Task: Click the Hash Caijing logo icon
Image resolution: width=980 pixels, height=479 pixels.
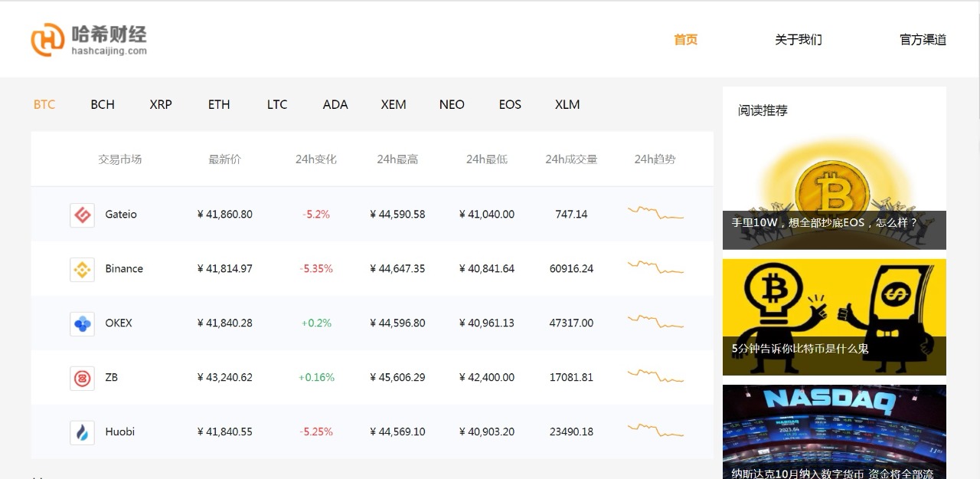Action: tap(47, 40)
